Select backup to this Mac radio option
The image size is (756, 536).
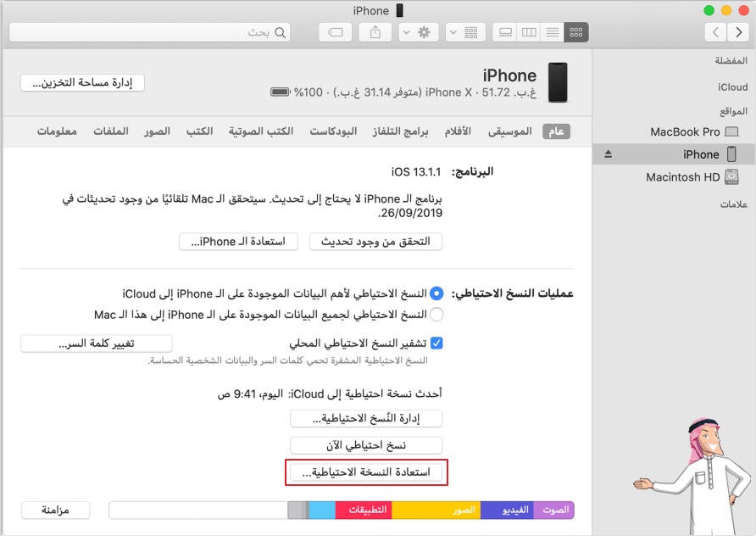pyautogui.click(x=436, y=315)
